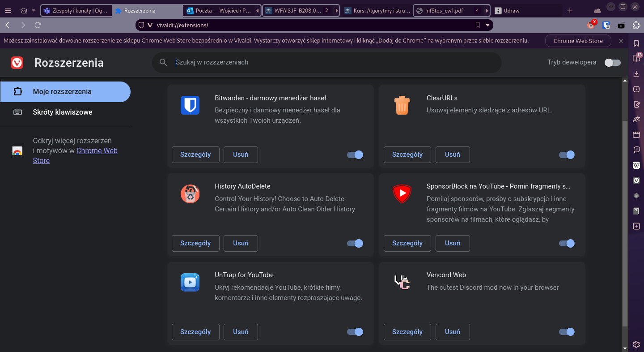Expand the workspaces dropdown arrow
This screenshot has height=352, width=644.
click(33, 11)
